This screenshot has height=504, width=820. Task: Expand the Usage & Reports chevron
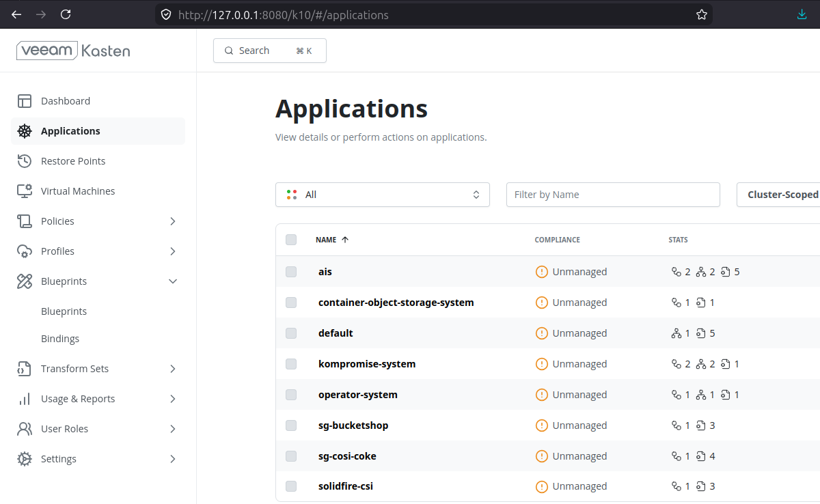point(173,399)
